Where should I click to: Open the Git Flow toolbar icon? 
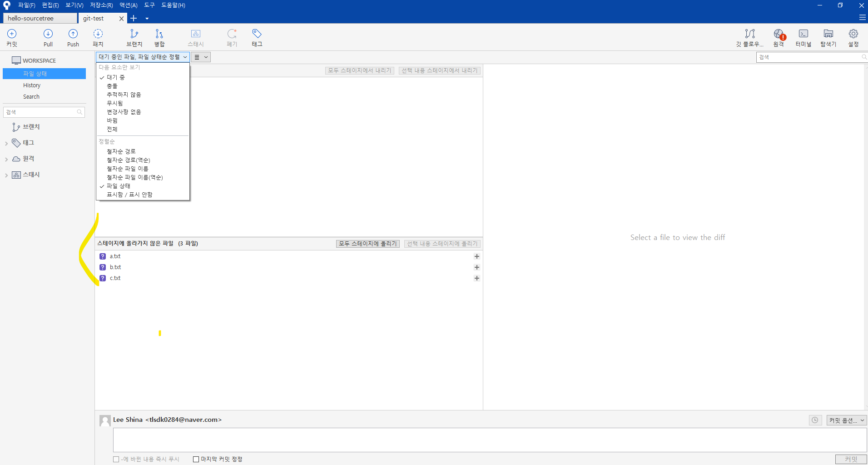(750, 38)
